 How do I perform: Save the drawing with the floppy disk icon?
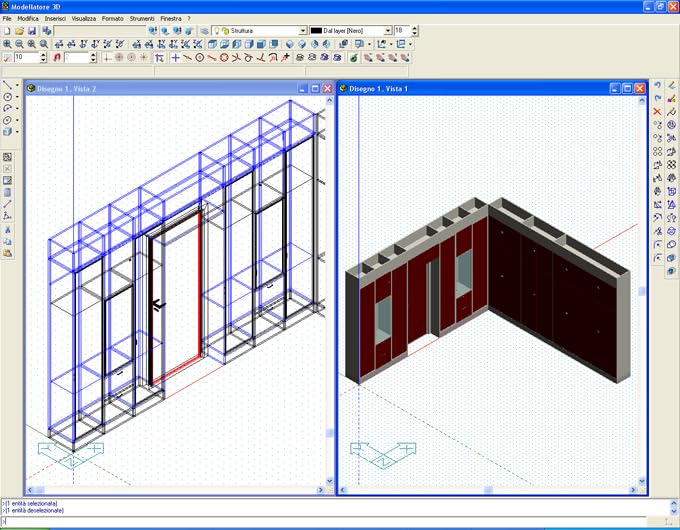click(31, 31)
